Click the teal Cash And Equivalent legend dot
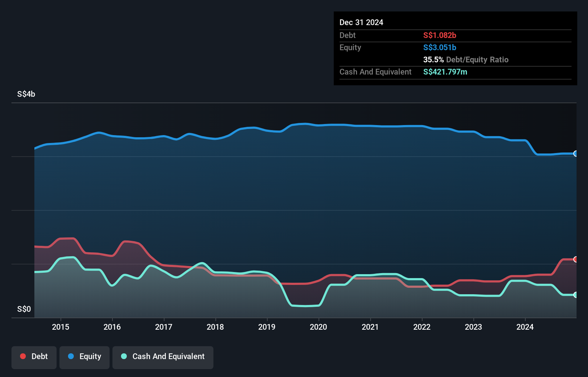 pos(124,356)
